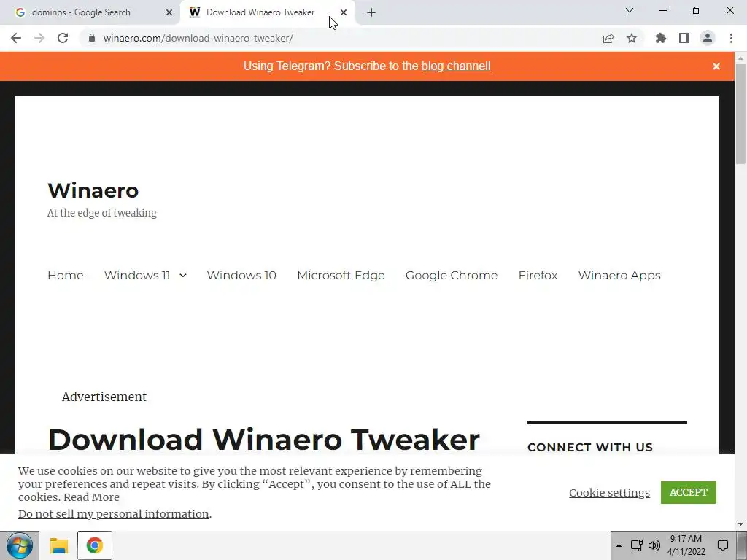
Task: Open the blog channel link
Action: tap(456, 66)
